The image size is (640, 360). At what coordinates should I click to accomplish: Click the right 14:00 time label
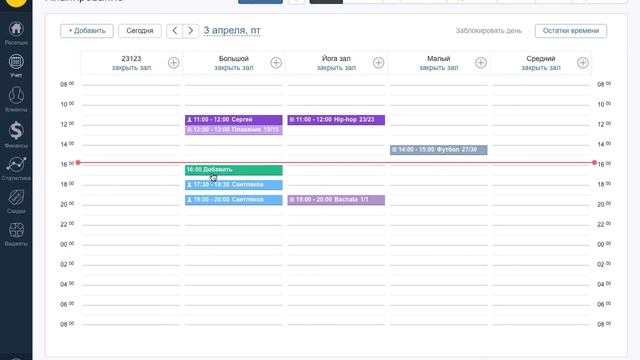(x=604, y=144)
